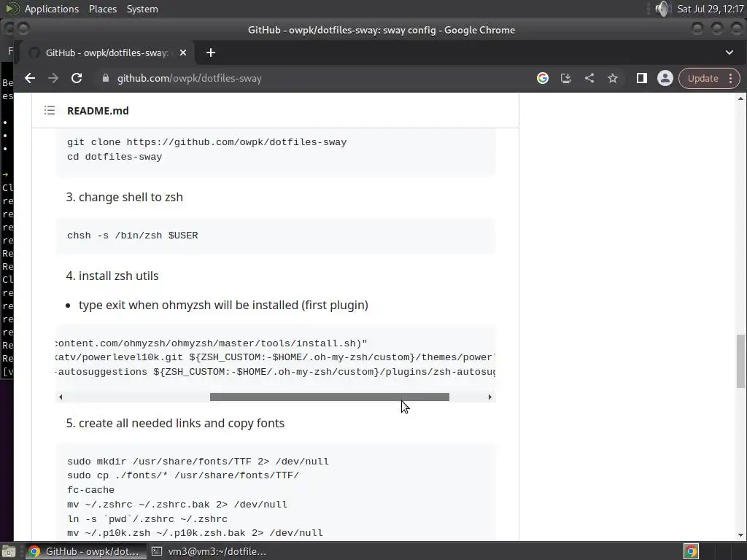747x560 pixels.
Task: Click '5. create all needed links' text
Action: (175, 423)
